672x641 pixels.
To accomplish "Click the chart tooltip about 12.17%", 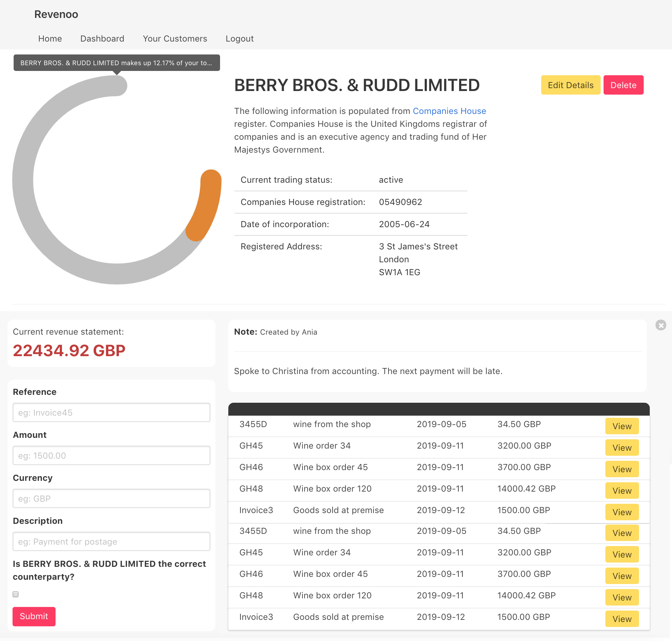I will click(x=116, y=63).
